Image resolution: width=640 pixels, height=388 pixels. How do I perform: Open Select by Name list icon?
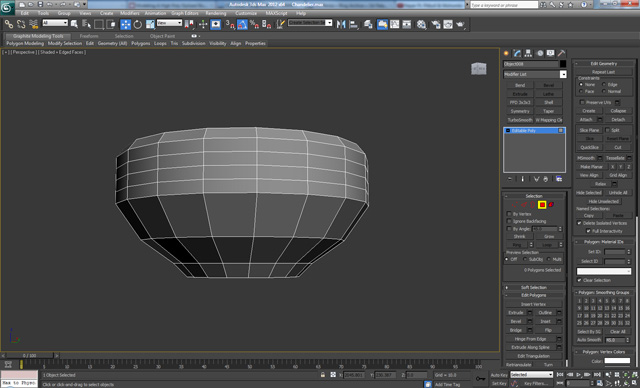click(86, 24)
